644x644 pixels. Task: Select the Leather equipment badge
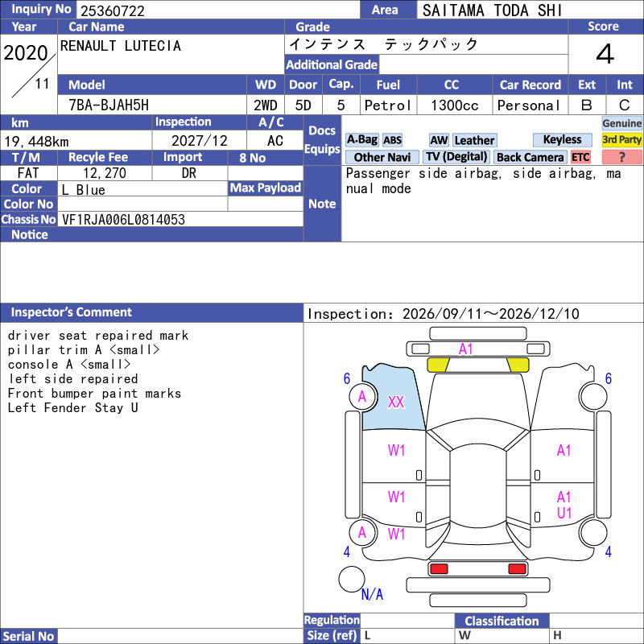tap(474, 140)
